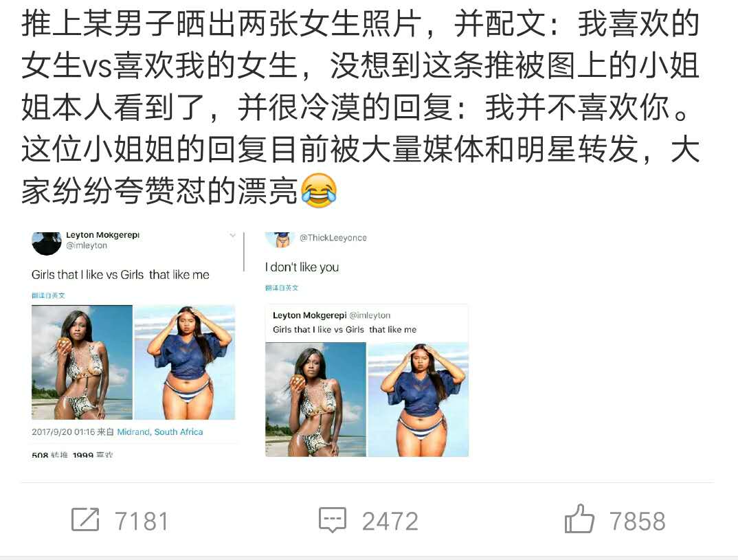Click translate-from-English link under left tweet

pos(49,295)
